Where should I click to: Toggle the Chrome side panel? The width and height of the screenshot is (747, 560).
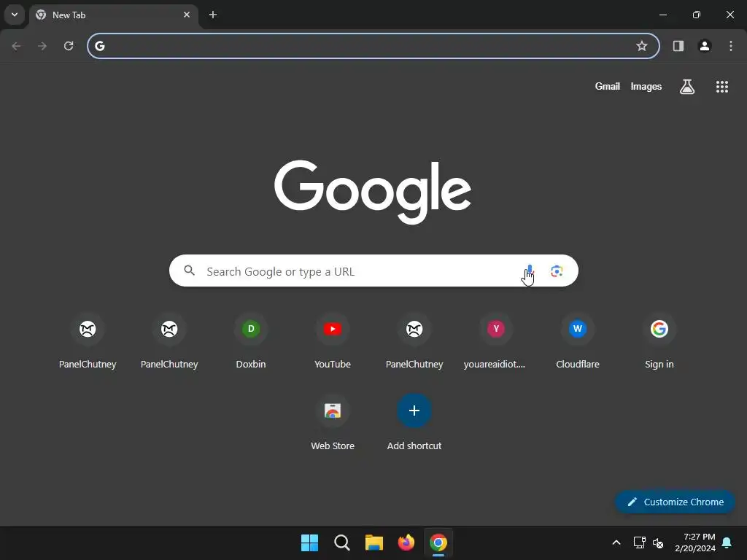(678, 46)
